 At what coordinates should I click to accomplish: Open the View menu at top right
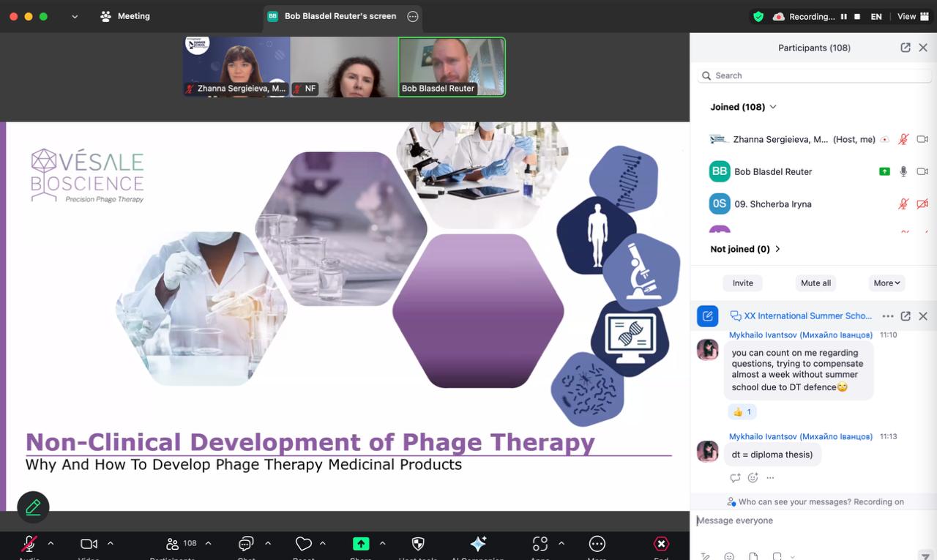tap(912, 16)
